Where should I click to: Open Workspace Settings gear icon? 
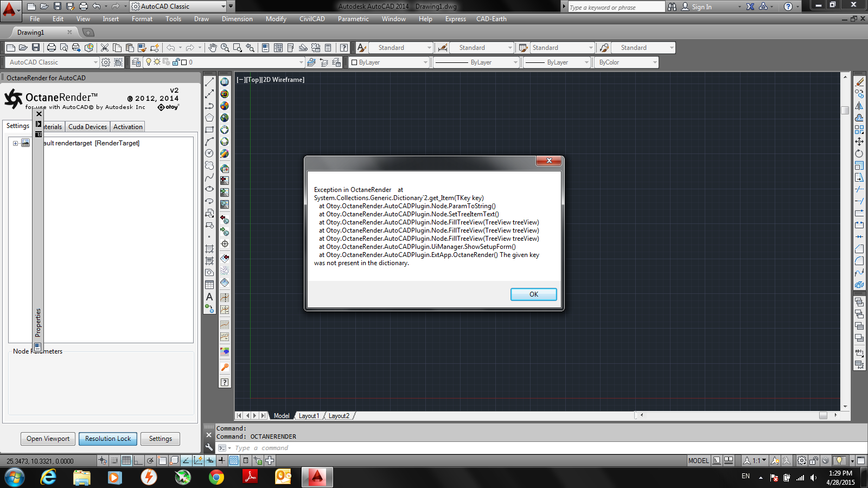[x=106, y=62]
